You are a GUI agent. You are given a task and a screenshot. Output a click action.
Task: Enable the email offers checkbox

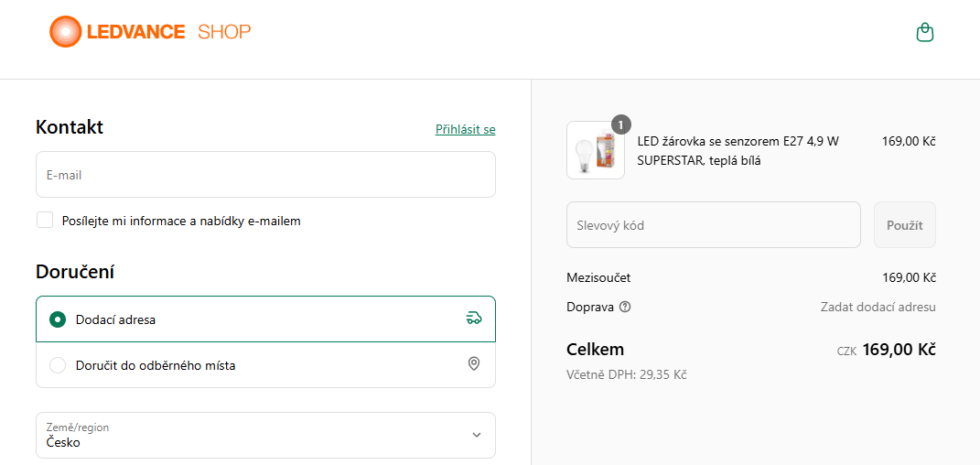coord(45,220)
